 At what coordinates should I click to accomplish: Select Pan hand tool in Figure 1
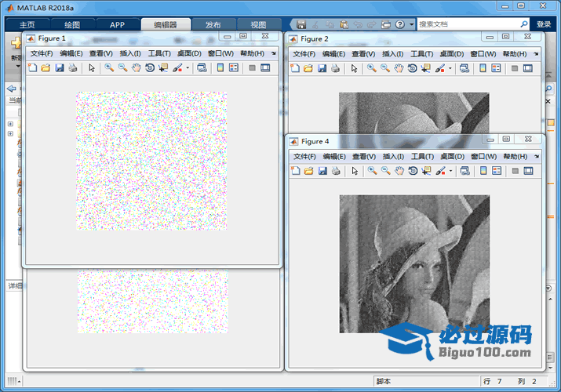[x=137, y=68]
